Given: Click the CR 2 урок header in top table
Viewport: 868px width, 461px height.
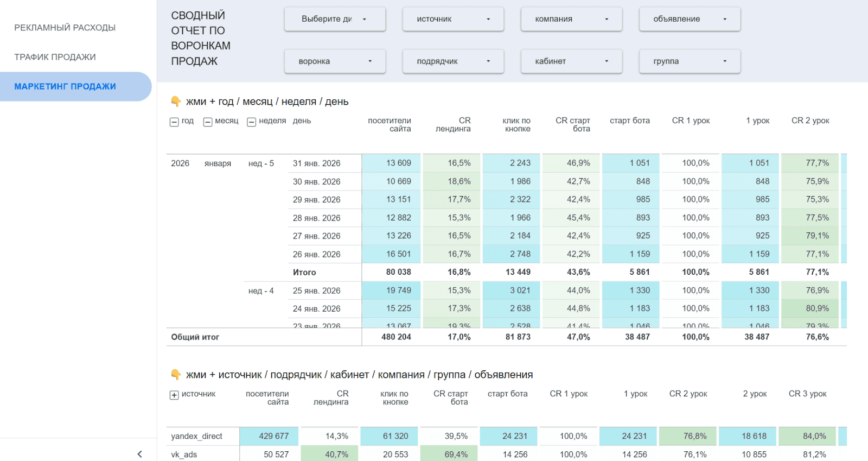Looking at the screenshot, I should tap(810, 121).
